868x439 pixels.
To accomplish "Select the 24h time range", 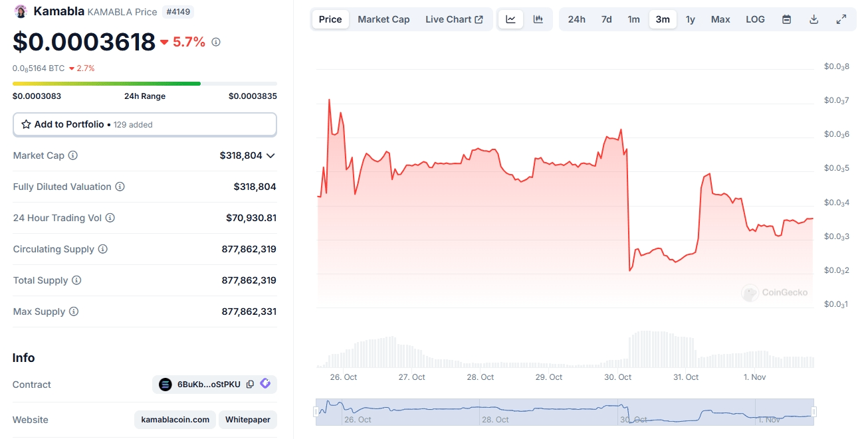I will [x=576, y=19].
